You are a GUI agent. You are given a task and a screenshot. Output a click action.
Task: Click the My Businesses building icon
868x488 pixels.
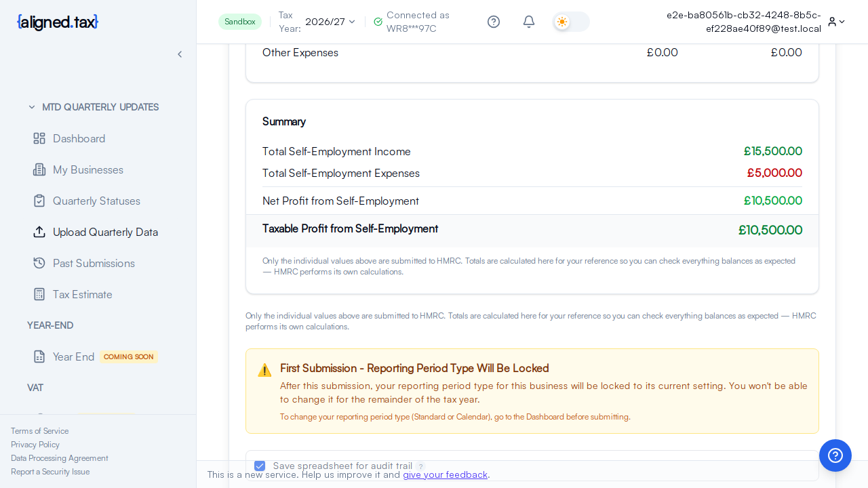coord(39,169)
